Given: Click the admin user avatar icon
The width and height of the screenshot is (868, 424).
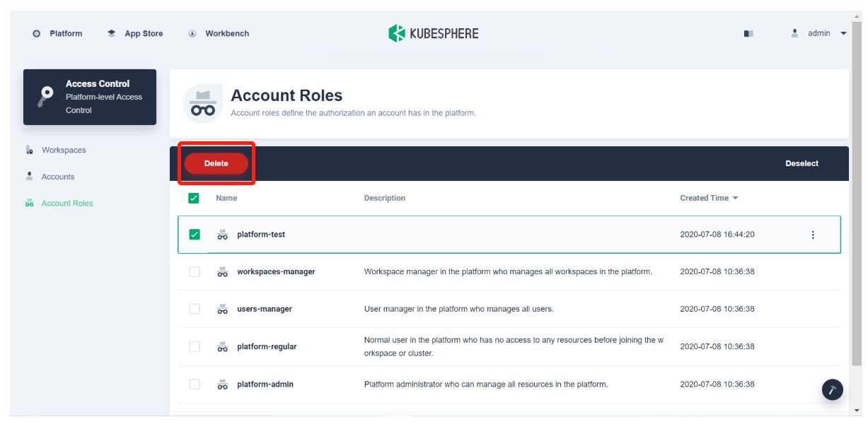Looking at the screenshot, I should (x=795, y=33).
